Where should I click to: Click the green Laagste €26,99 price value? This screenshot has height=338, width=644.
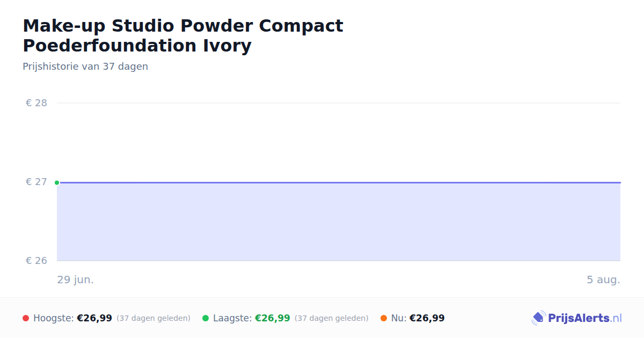point(273,318)
